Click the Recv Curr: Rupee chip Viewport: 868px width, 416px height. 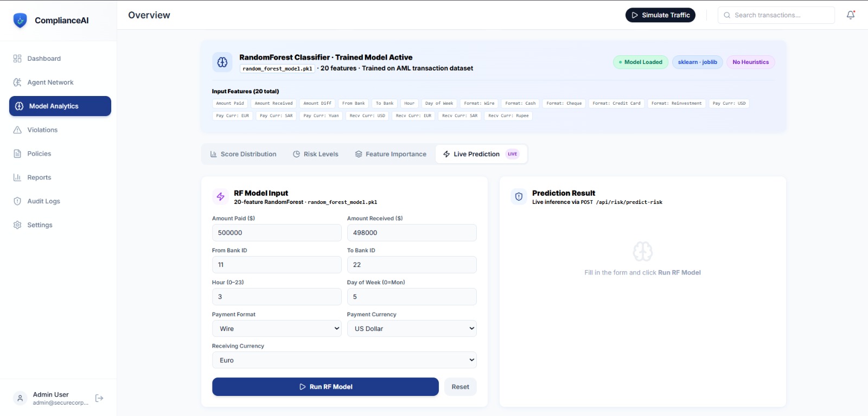508,116
